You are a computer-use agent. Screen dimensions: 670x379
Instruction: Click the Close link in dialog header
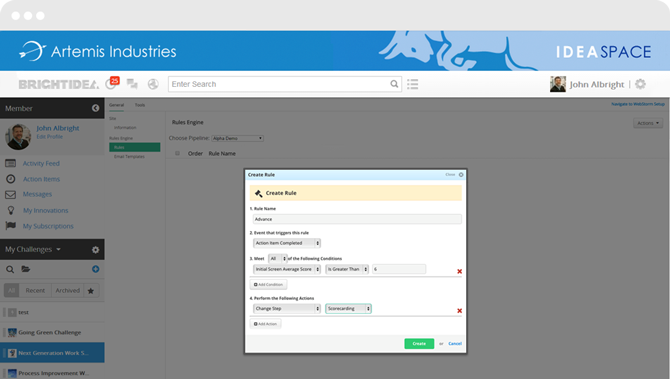tap(450, 175)
